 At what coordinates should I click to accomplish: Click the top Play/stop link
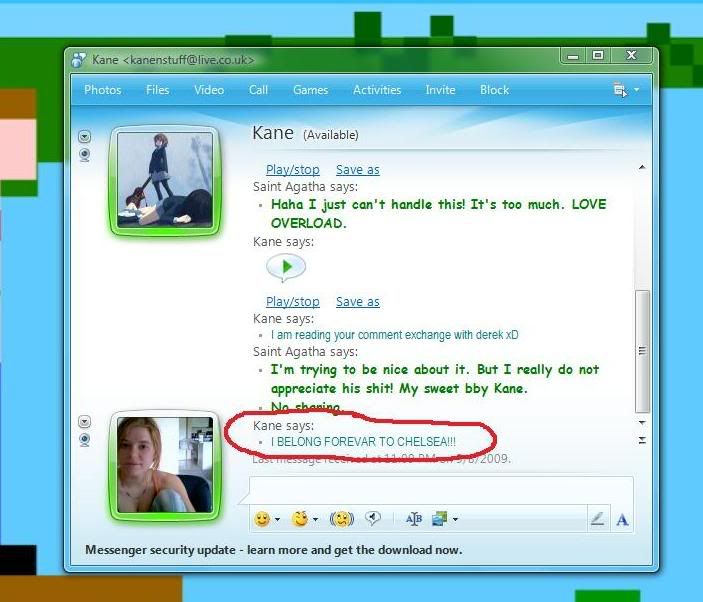pyautogui.click(x=293, y=170)
